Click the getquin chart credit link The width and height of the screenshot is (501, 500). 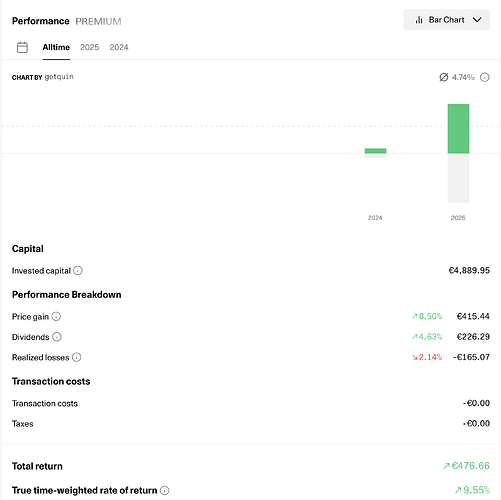(x=59, y=77)
